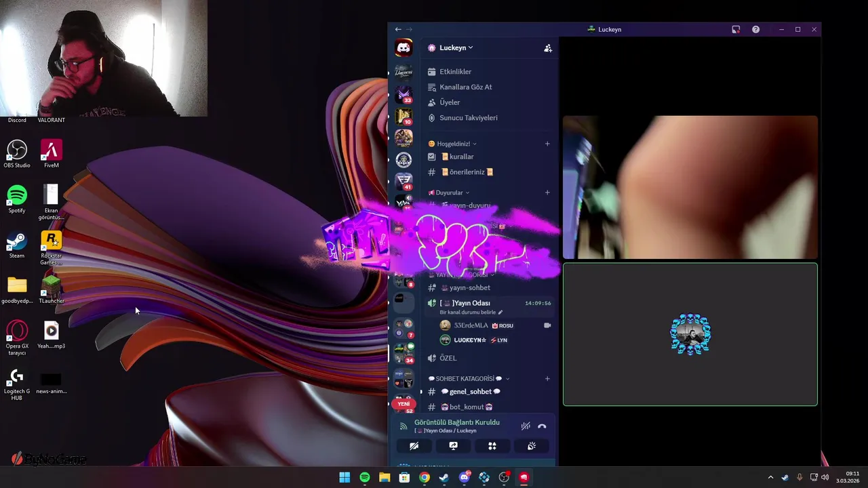The height and width of the screenshot is (488, 868).
Task: Click user LUCKEYN in voice channel
Action: (471, 340)
